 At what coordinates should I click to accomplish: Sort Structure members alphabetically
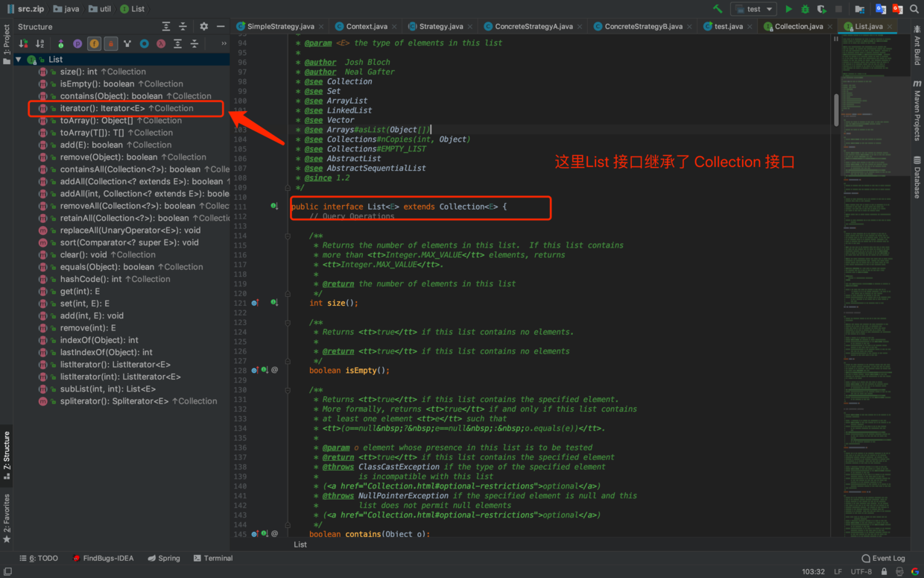(40, 44)
